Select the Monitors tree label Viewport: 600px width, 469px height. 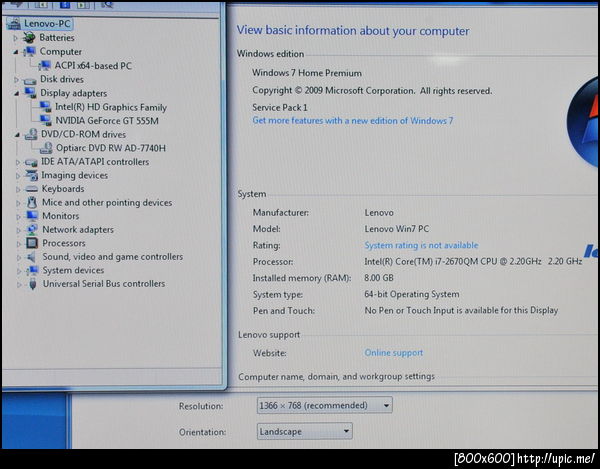(60, 216)
